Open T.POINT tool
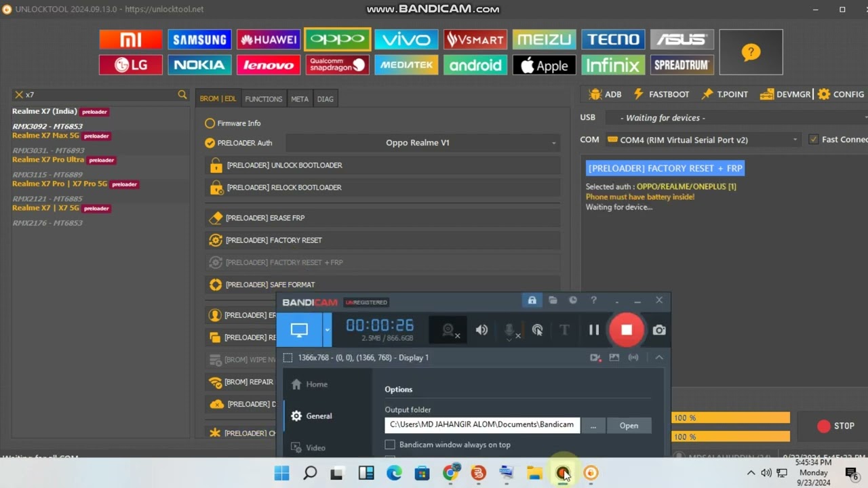Viewport: 868px width, 488px height. tap(724, 94)
